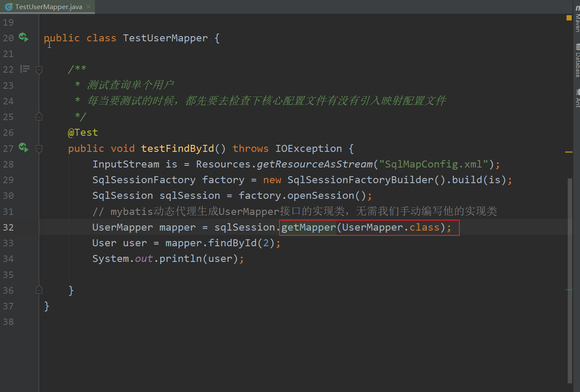580x392 pixels.
Task: Collapse method end fold marker at line 36
Action: (x=39, y=290)
